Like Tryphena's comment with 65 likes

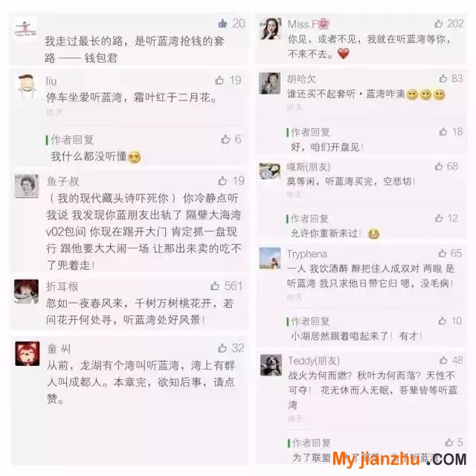tap(443, 253)
